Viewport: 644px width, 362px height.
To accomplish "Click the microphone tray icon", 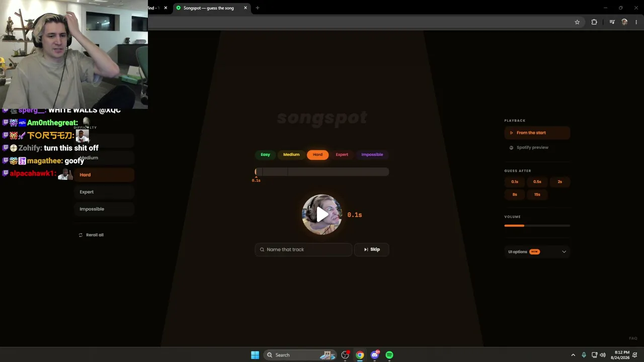I will click(584, 355).
